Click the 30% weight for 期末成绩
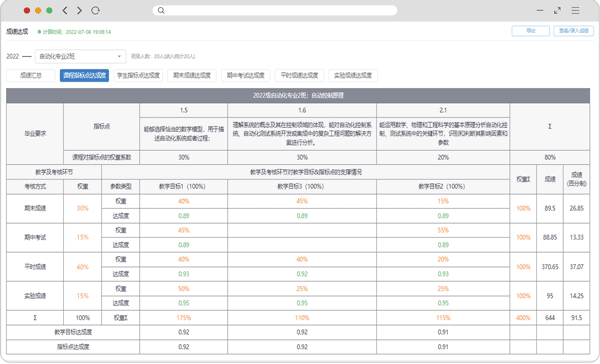The width and height of the screenshot is (600, 364). click(83, 208)
